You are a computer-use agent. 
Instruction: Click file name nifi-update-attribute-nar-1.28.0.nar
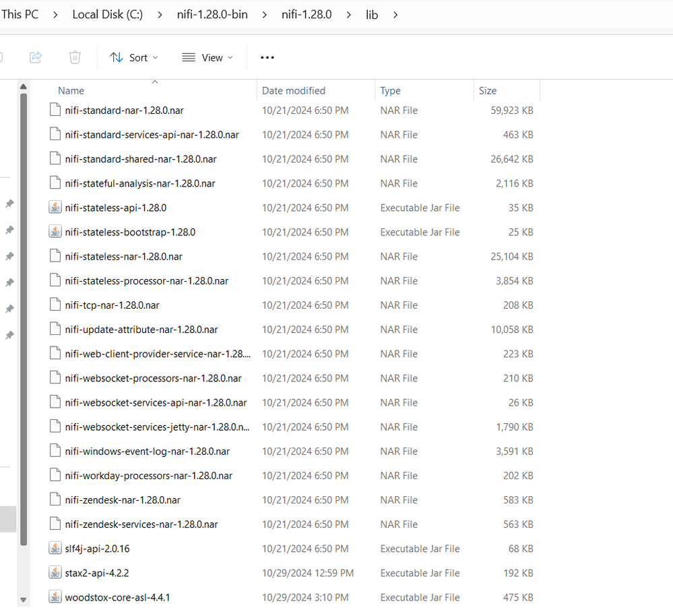tap(141, 330)
